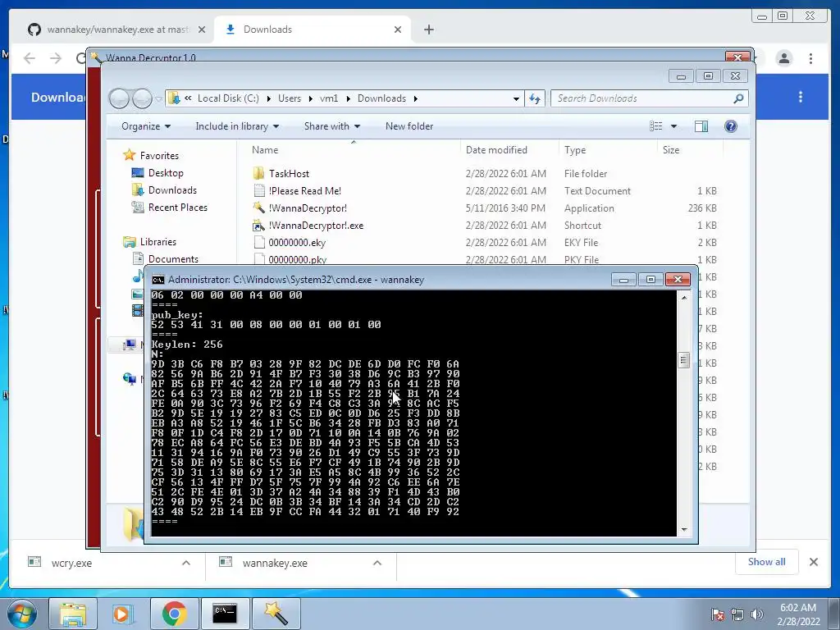
Task: Click the Recent Places icon
Action: (138, 207)
